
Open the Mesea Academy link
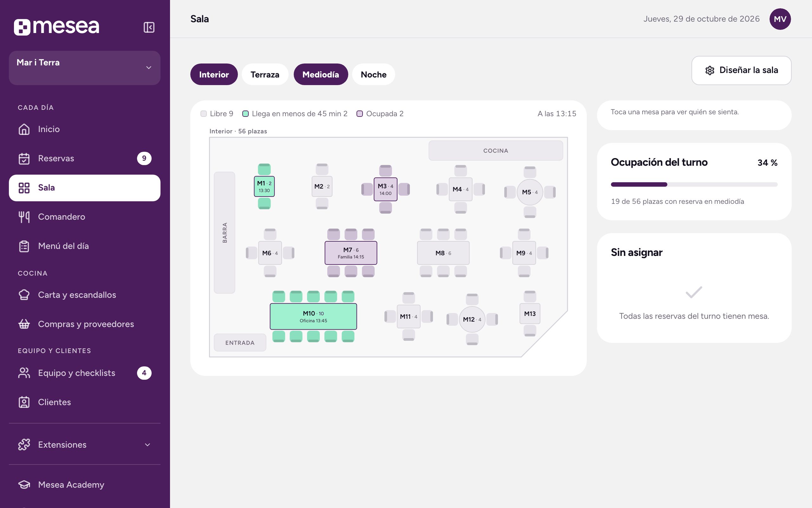click(x=85, y=485)
